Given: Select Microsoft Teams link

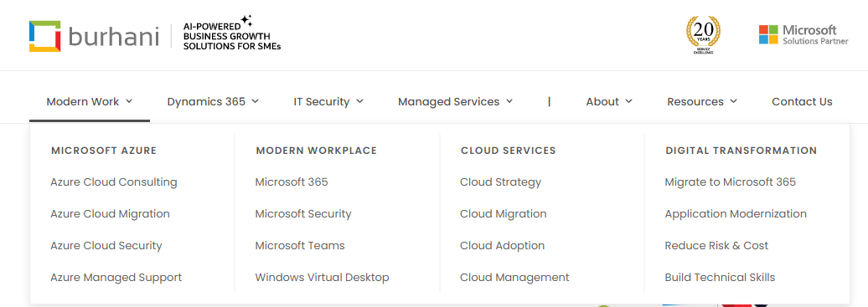Looking at the screenshot, I should click(300, 246).
